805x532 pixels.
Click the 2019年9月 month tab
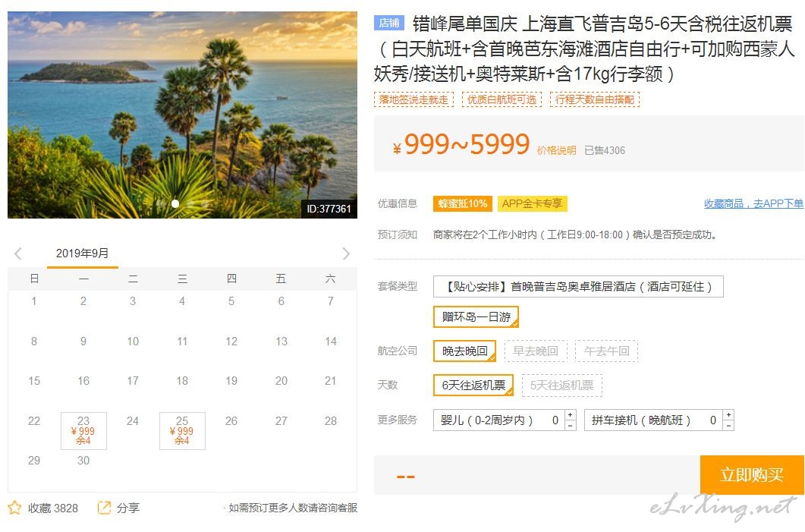[82, 253]
